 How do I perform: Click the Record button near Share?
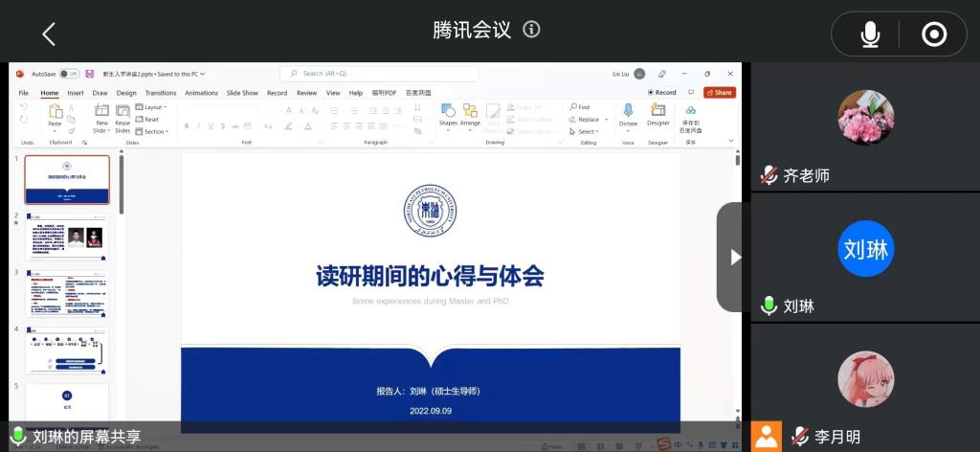[x=662, y=92]
